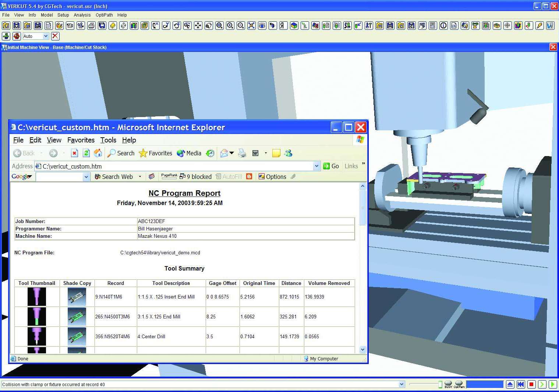Screen dimensions: 559x392
Task: Click the Search button in IE toolbar
Action: (121, 153)
